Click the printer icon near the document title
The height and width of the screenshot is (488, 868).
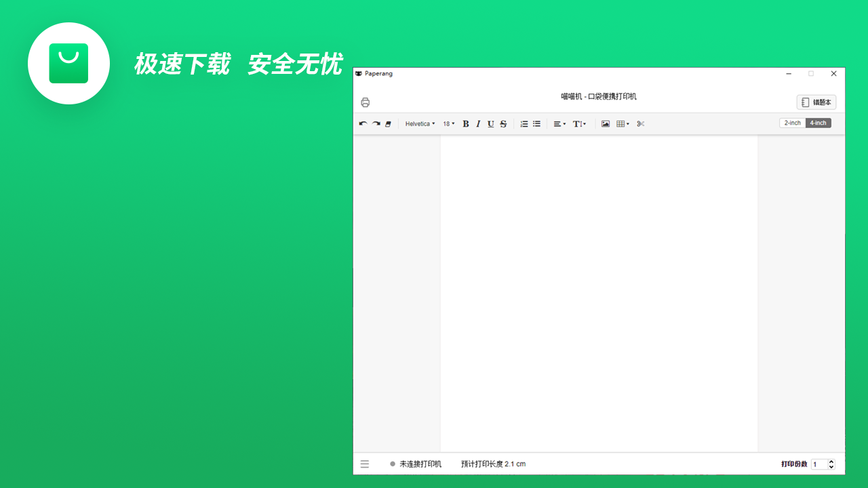(x=366, y=102)
